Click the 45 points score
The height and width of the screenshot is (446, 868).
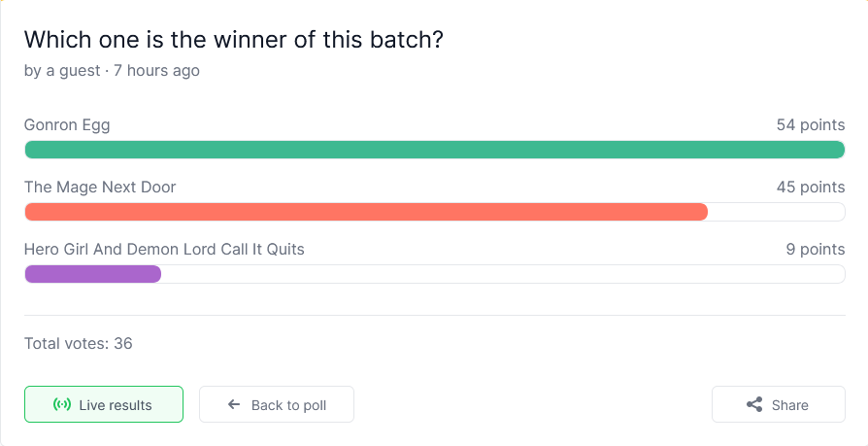coord(811,188)
